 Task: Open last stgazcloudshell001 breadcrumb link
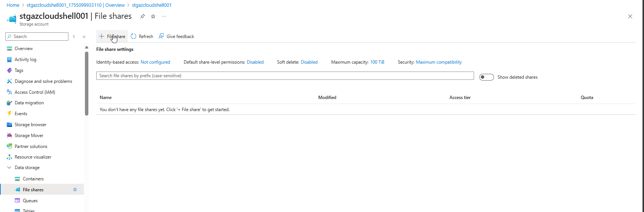pyautogui.click(x=152, y=5)
